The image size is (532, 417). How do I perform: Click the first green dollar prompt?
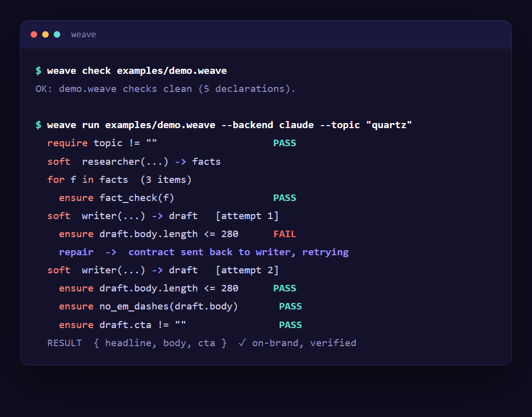click(x=38, y=71)
